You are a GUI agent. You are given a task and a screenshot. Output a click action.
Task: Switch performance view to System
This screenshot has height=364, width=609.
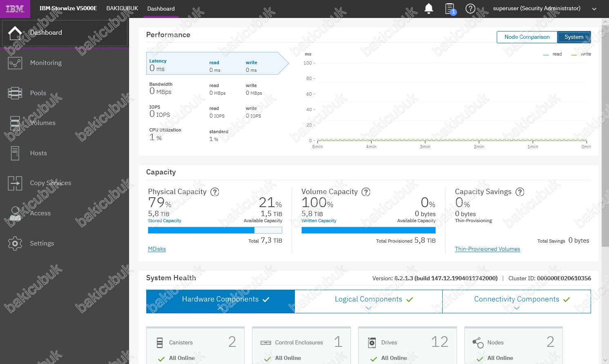point(574,37)
